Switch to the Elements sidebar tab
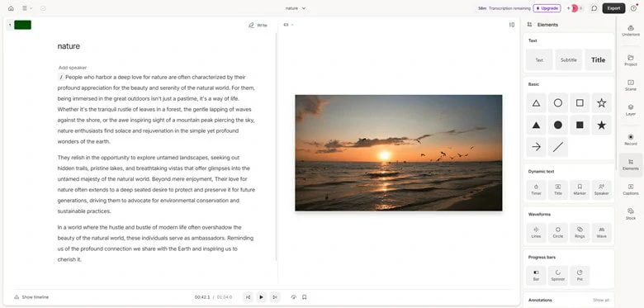The height and width of the screenshot is (308, 644). [631, 164]
